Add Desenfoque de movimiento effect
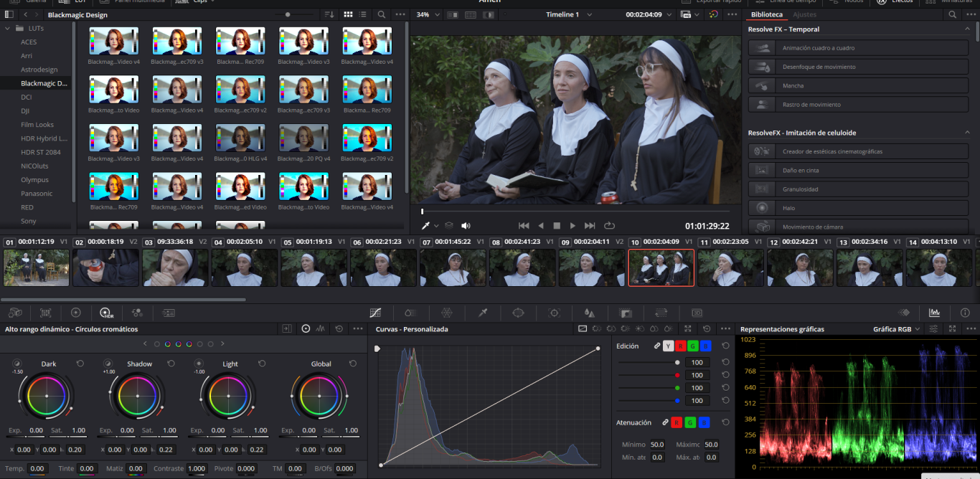980x479 pixels. coord(859,67)
